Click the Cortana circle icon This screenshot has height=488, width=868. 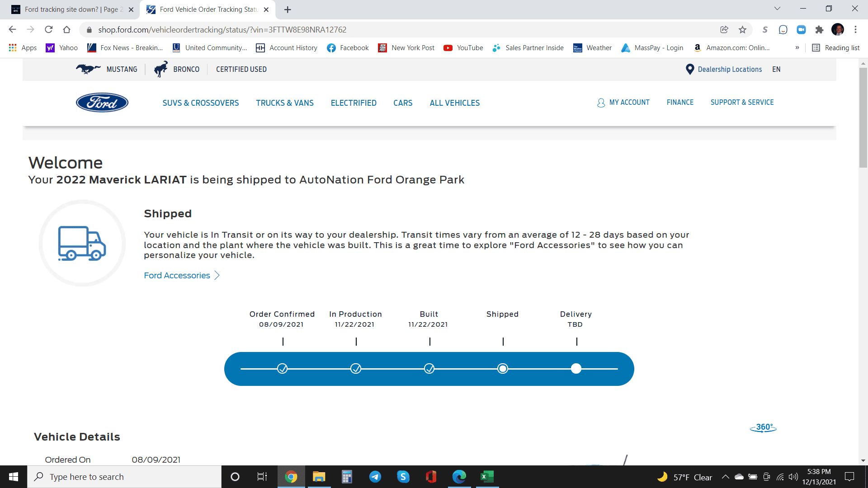click(x=235, y=477)
